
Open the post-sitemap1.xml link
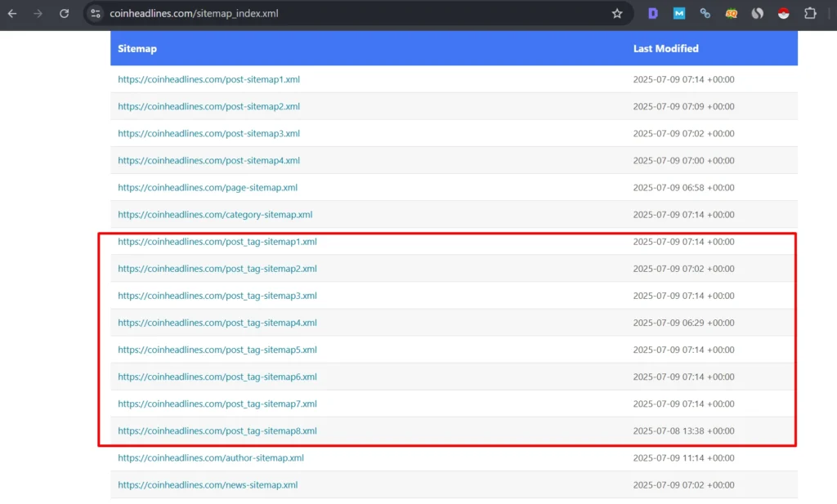coord(208,79)
